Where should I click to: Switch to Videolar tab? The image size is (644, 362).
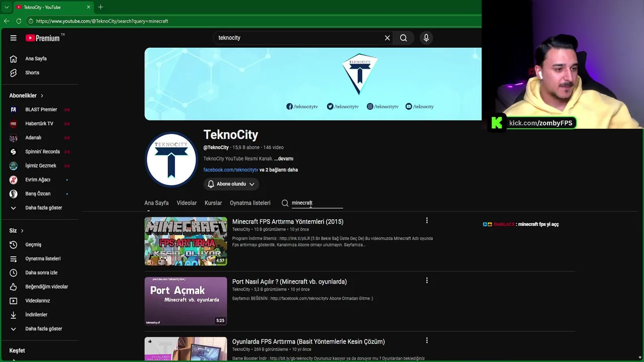click(187, 203)
